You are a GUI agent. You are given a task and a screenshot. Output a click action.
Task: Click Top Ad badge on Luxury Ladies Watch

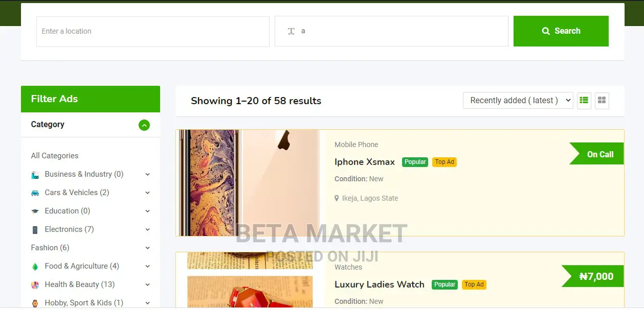[474, 284]
